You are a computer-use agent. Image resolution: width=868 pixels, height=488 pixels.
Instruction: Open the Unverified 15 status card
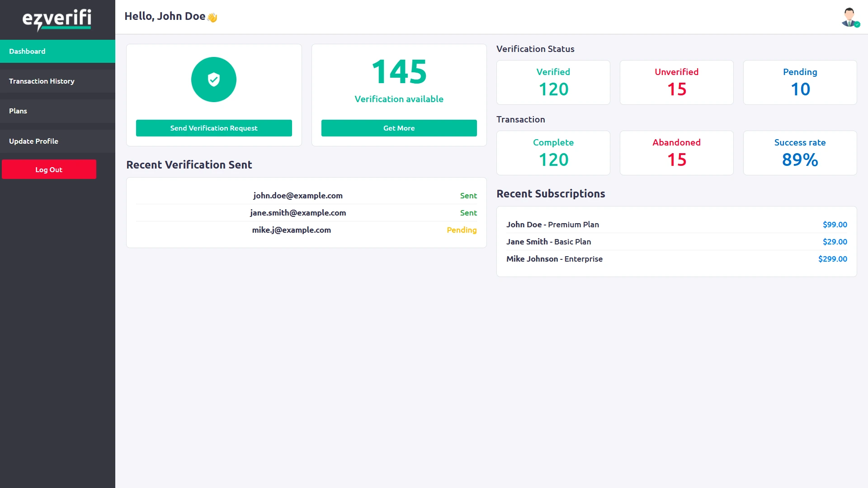click(x=677, y=82)
